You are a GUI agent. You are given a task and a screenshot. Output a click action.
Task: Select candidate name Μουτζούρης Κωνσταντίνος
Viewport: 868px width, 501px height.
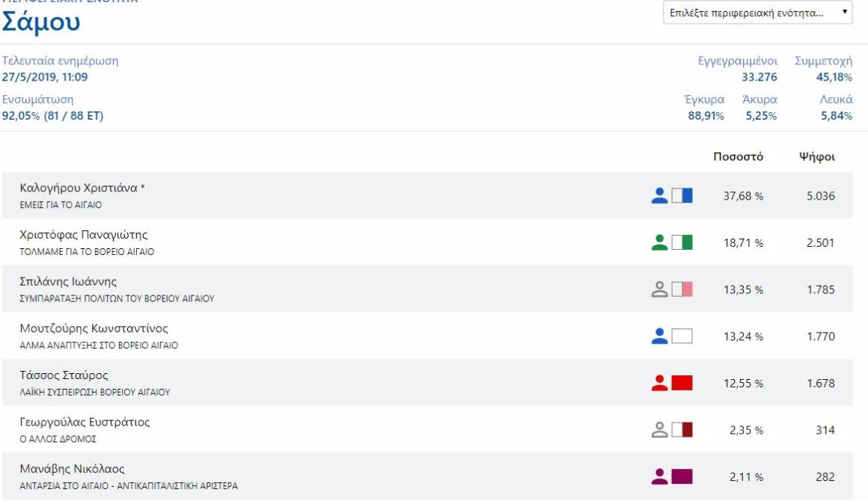click(94, 328)
